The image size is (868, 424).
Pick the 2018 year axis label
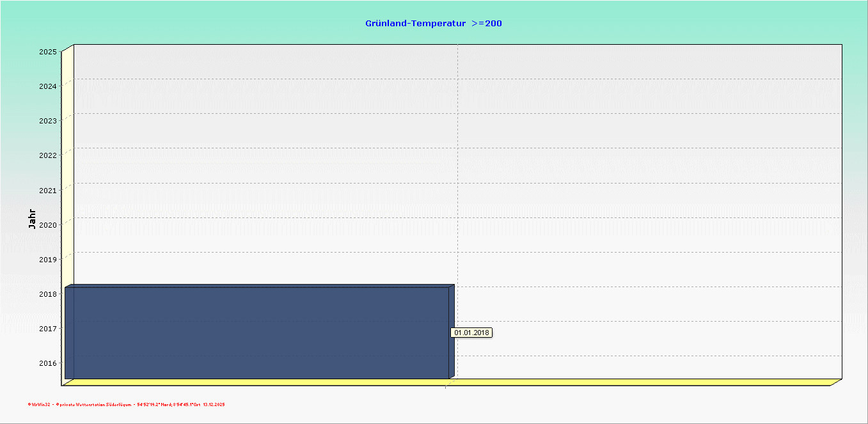(47, 294)
